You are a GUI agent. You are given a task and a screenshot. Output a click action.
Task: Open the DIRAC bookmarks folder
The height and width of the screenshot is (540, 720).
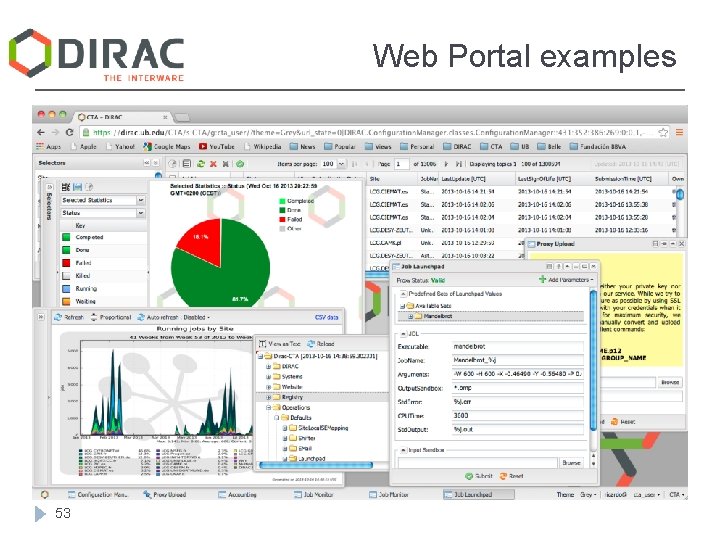(458, 146)
